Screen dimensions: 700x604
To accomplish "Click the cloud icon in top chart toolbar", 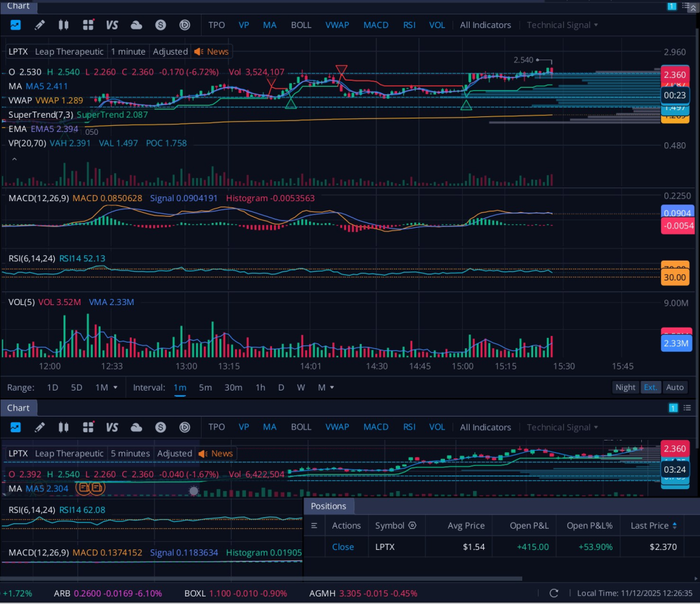I will pos(136,25).
